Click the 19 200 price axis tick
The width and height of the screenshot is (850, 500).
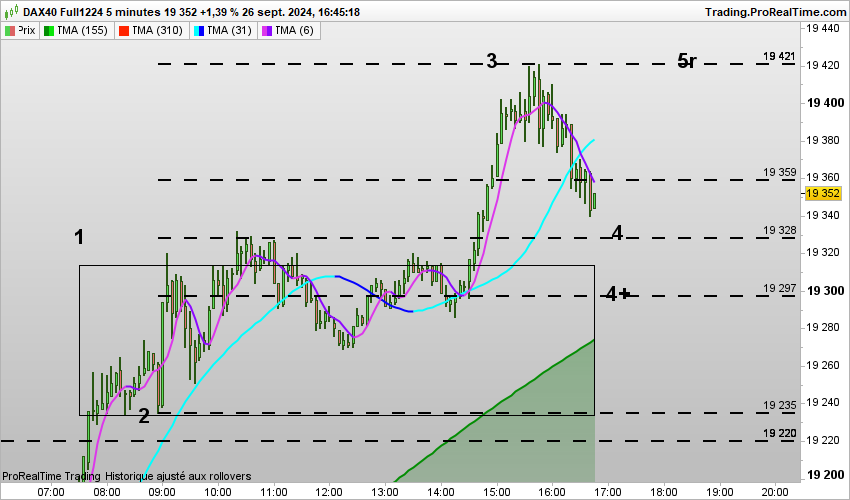pyautogui.click(x=825, y=475)
